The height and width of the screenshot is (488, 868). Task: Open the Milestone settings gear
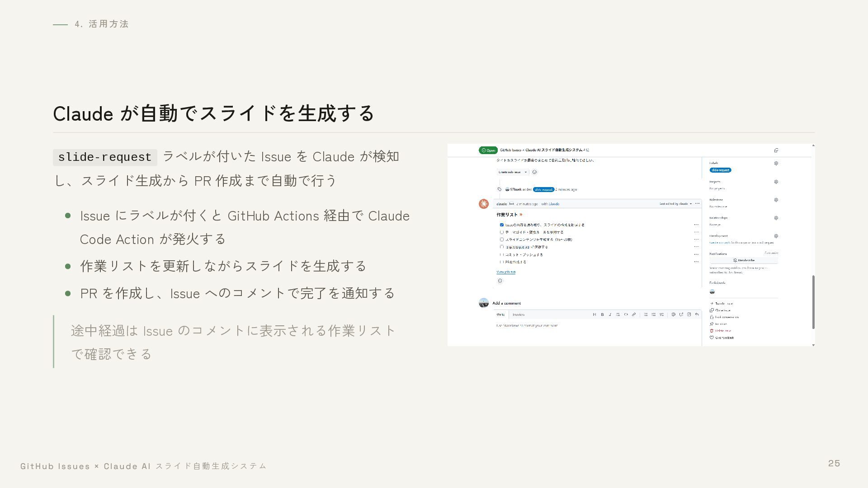click(x=776, y=200)
